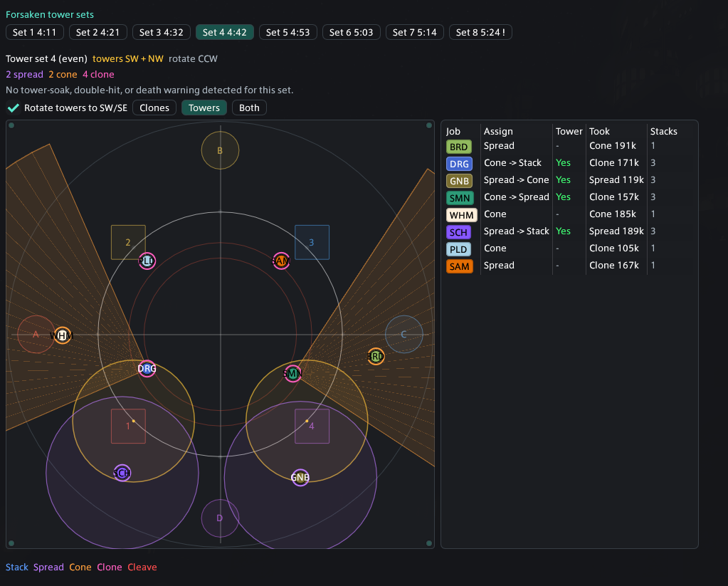This screenshot has width=728, height=586.
Task: Click the SAM job badge in table
Action: [x=459, y=267]
